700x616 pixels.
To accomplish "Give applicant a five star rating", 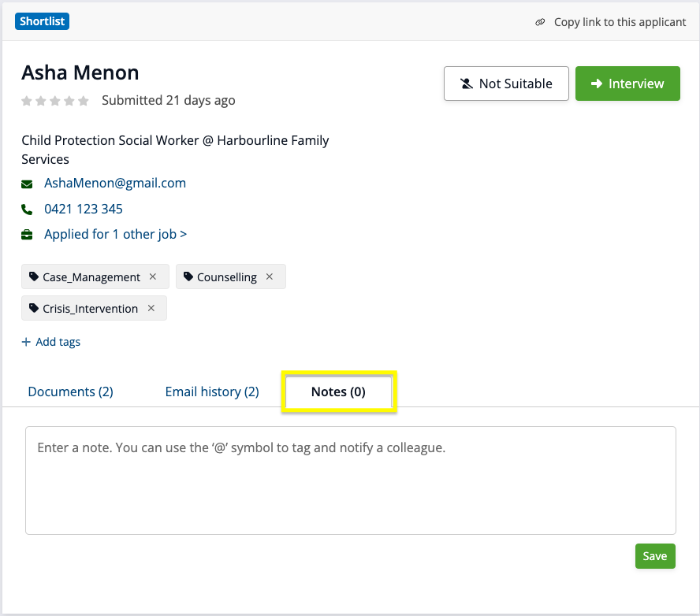I will pyautogui.click(x=84, y=101).
